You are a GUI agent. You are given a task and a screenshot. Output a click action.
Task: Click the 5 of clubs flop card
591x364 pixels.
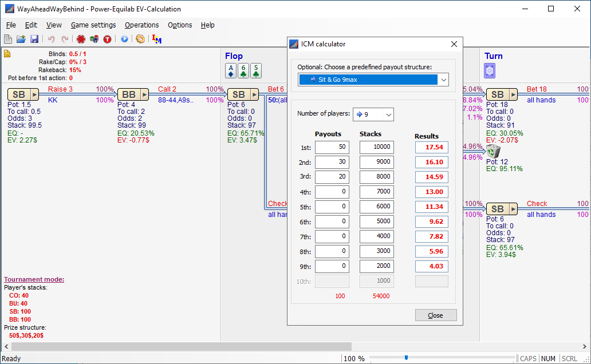256,70
